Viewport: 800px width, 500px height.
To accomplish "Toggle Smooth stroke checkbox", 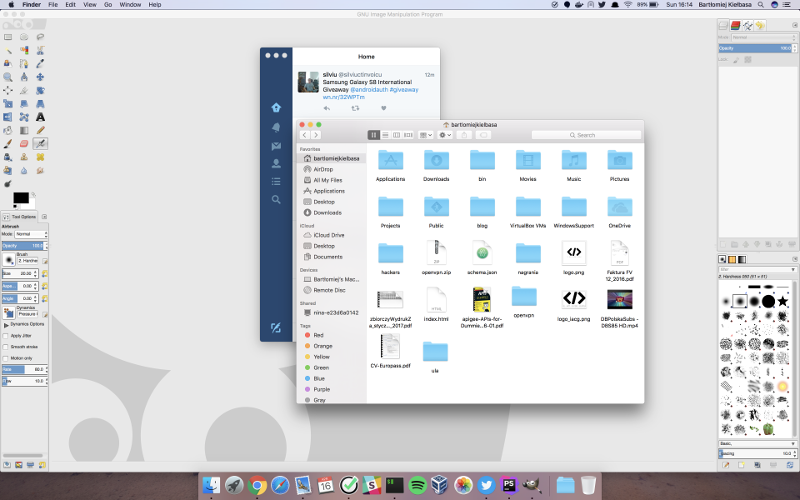I will coord(6,347).
